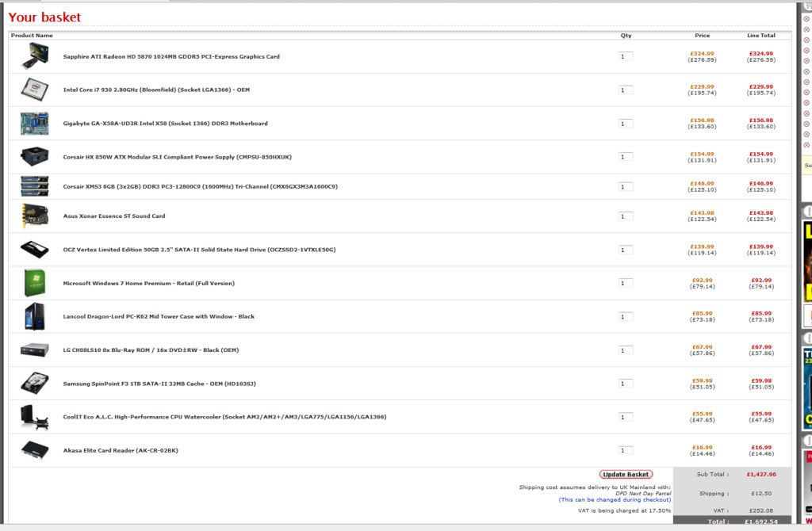Open Gigabyte GA-X58A-UD3R Intel X58 product link

pos(165,123)
